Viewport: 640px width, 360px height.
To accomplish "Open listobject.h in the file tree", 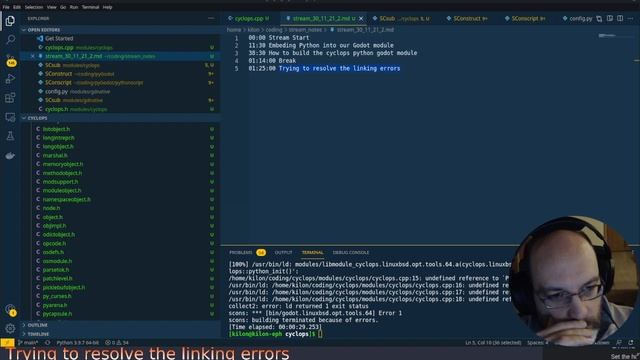I will click(x=56, y=129).
